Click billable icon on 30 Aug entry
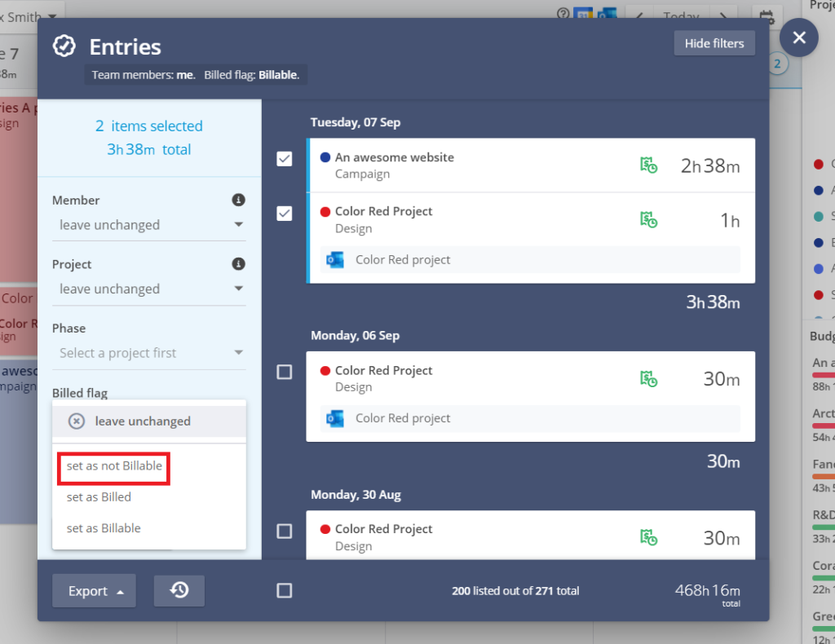The image size is (835, 644). [x=648, y=537]
